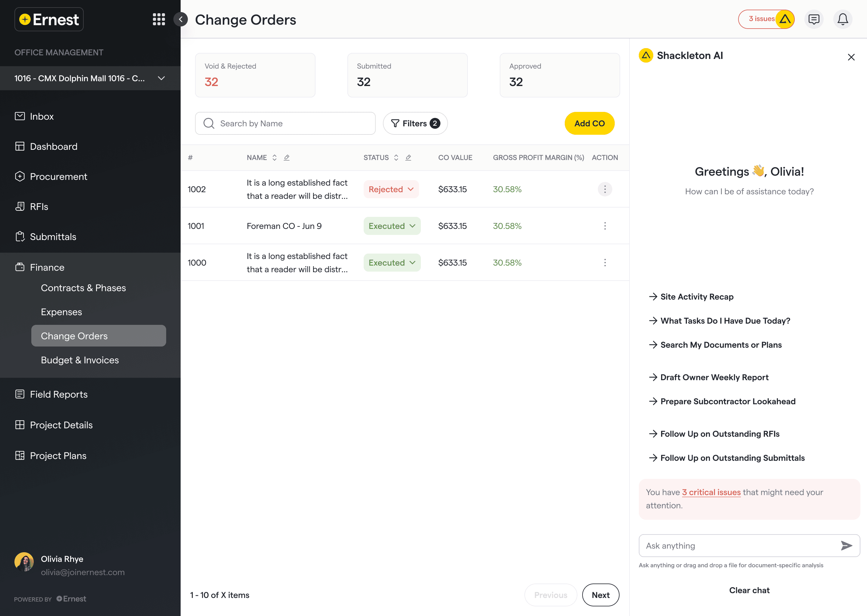Open the Filters button with 2 badge
The height and width of the screenshot is (616, 867).
[415, 123]
